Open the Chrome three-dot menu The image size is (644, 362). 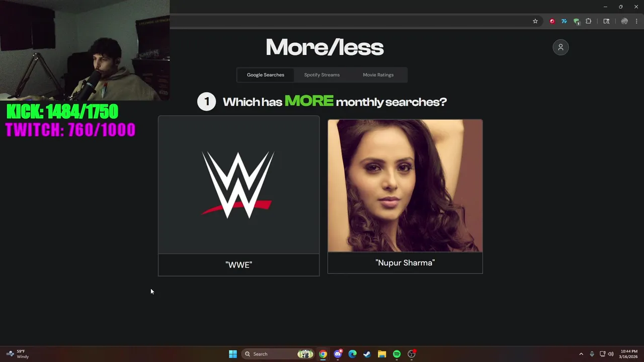(x=636, y=21)
